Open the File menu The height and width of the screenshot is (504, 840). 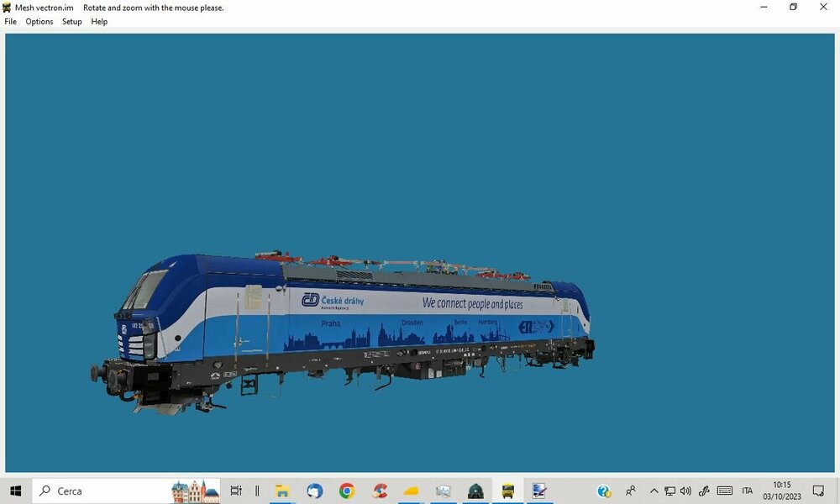10,22
